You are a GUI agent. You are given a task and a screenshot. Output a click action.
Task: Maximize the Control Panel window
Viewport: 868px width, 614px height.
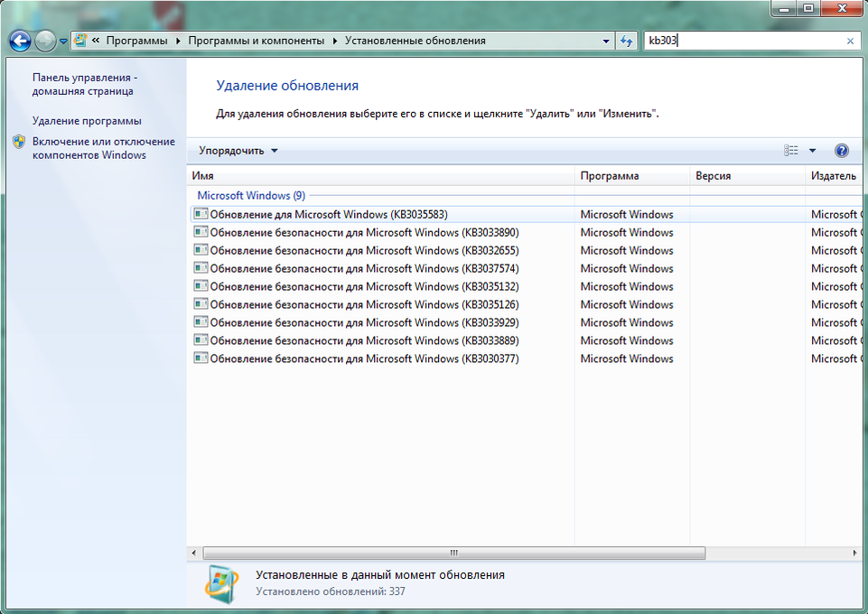[808, 8]
